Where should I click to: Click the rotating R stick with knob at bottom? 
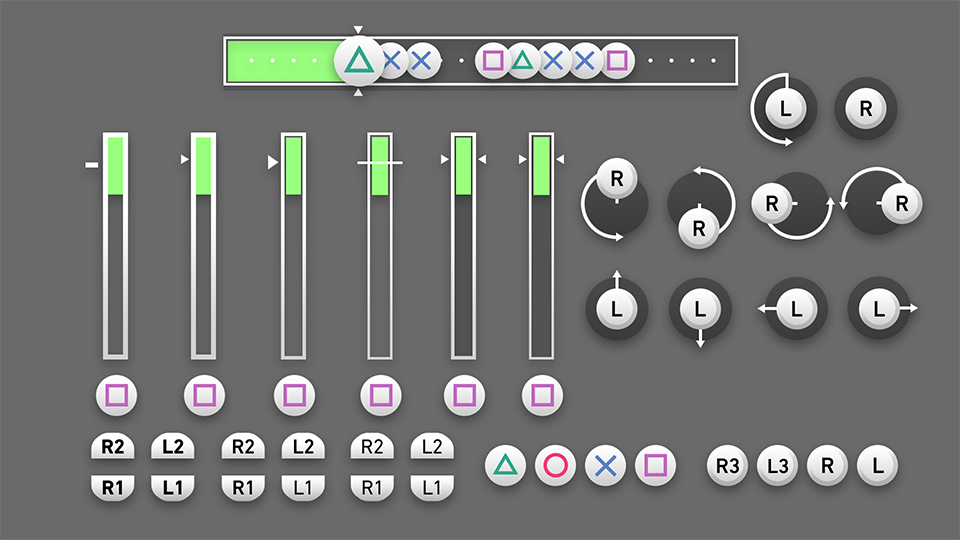click(x=700, y=208)
